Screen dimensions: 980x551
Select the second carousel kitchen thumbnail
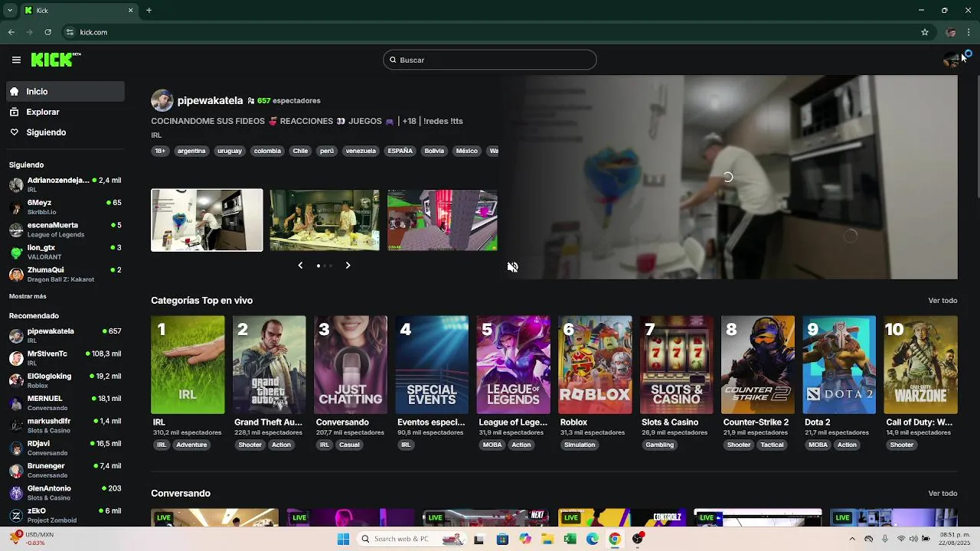(x=325, y=220)
